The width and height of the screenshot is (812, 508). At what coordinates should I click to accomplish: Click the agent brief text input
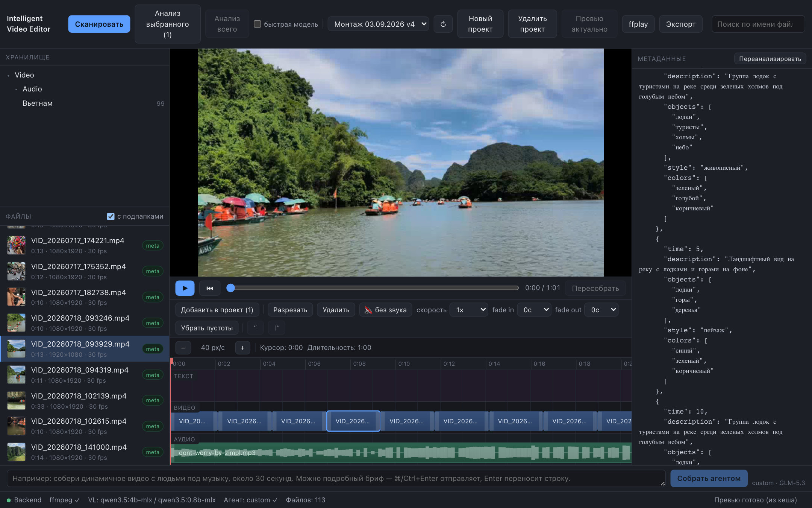[x=336, y=479]
